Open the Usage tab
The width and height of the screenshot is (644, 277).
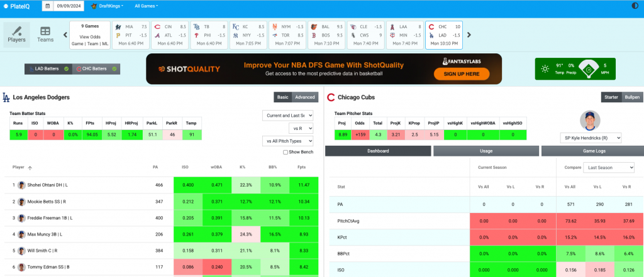point(486,151)
